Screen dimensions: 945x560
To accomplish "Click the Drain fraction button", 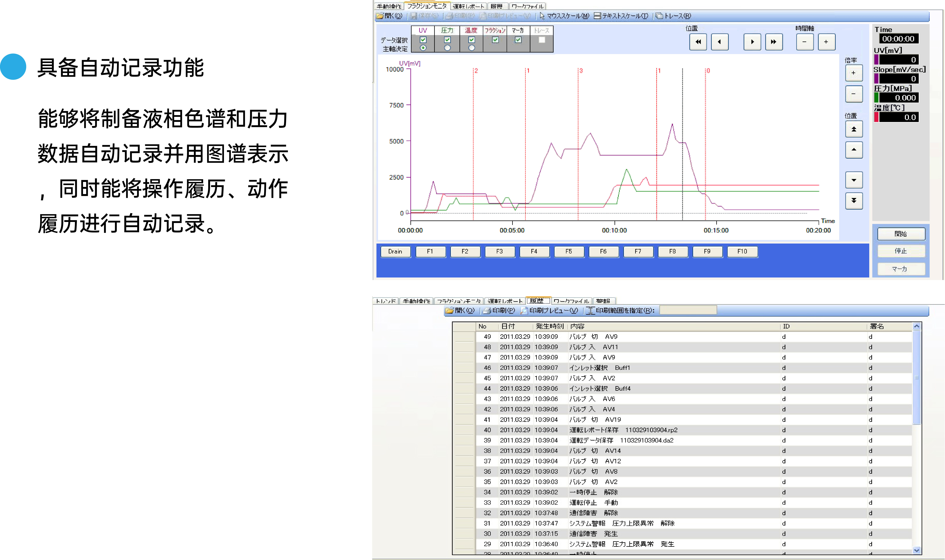I will pos(395,252).
